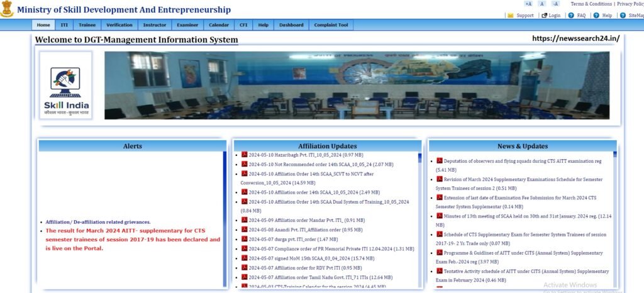Open the Calendar menu
644x293 pixels.
219,25
